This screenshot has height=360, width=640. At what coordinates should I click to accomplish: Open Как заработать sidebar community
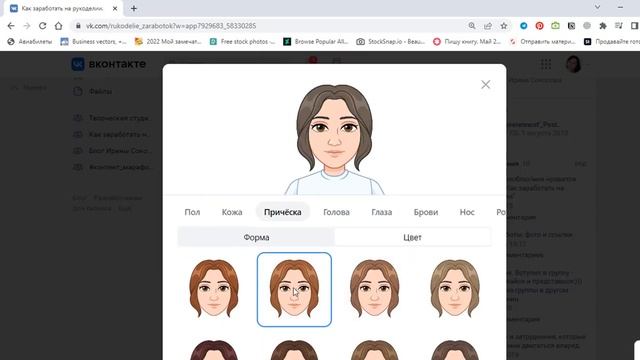click(112, 134)
